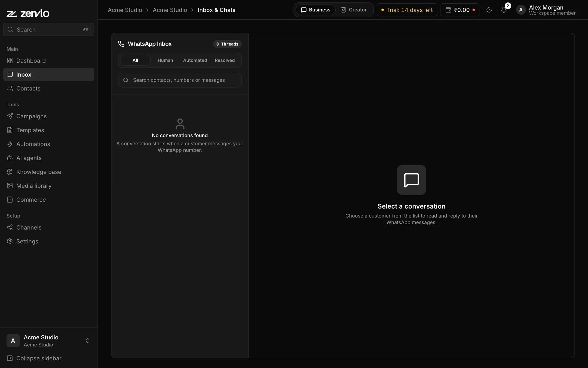Click the Channels share icon

pos(10,227)
